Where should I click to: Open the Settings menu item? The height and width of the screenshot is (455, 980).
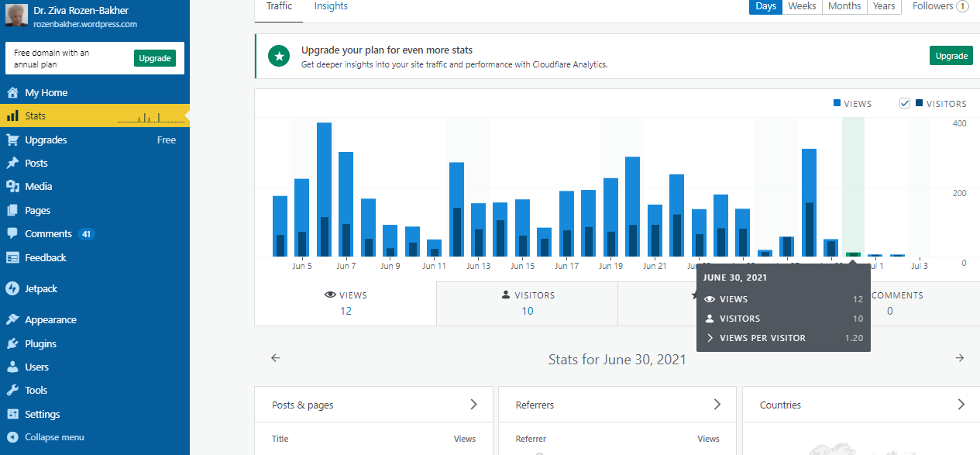(x=95, y=414)
